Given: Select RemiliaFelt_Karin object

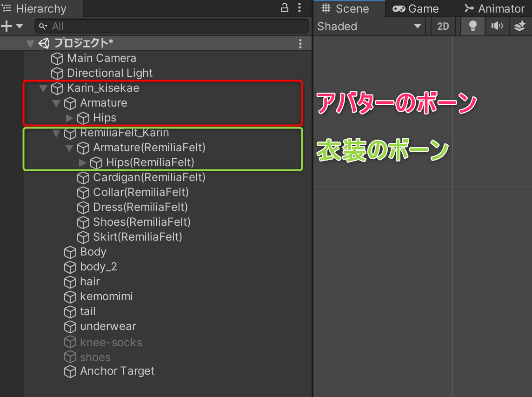Looking at the screenshot, I should [124, 133].
